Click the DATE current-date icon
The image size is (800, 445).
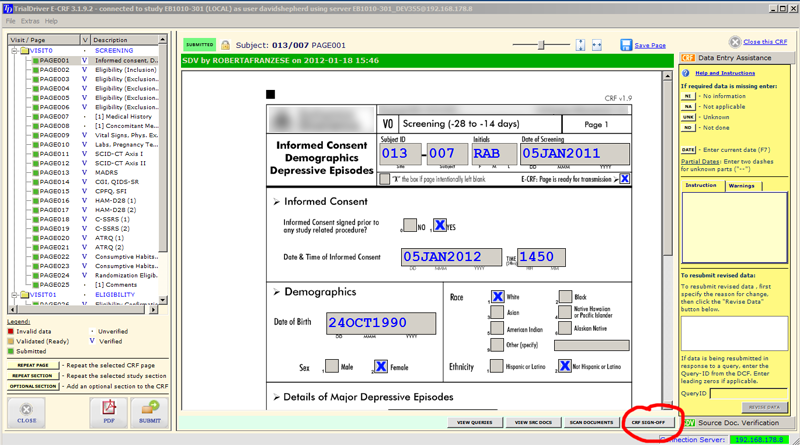point(688,149)
